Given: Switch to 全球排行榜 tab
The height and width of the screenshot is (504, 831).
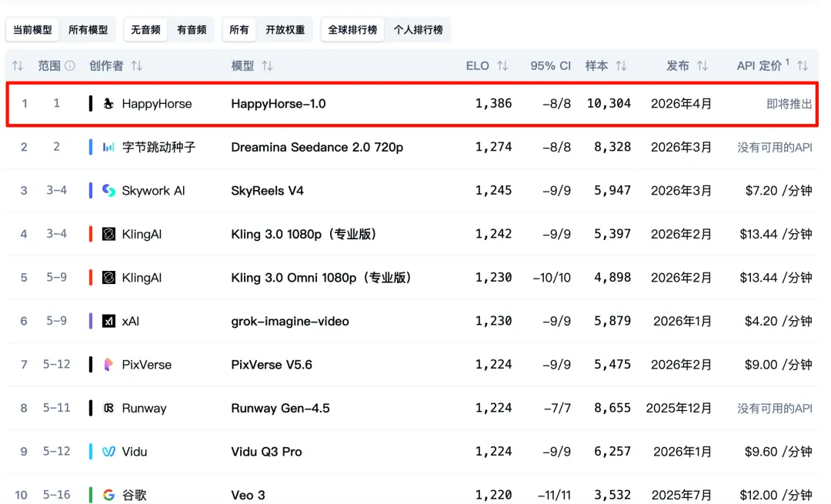Looking at the screenshot, I should [352, 30].
